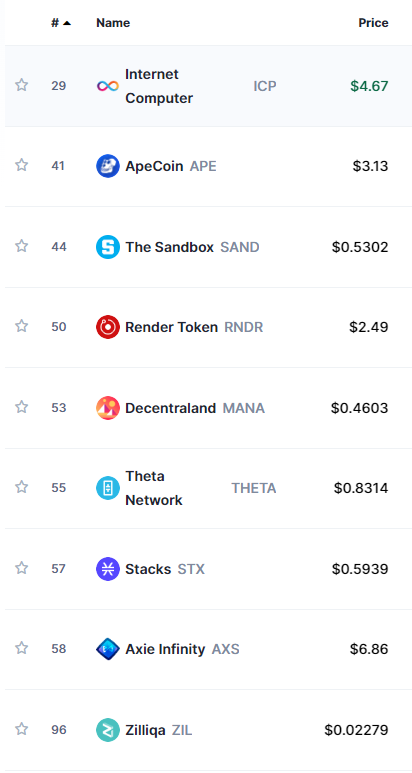Add Internet Computer to watchlist star
412x773 pixels.
pyautogui.click(x=21, y=85)
